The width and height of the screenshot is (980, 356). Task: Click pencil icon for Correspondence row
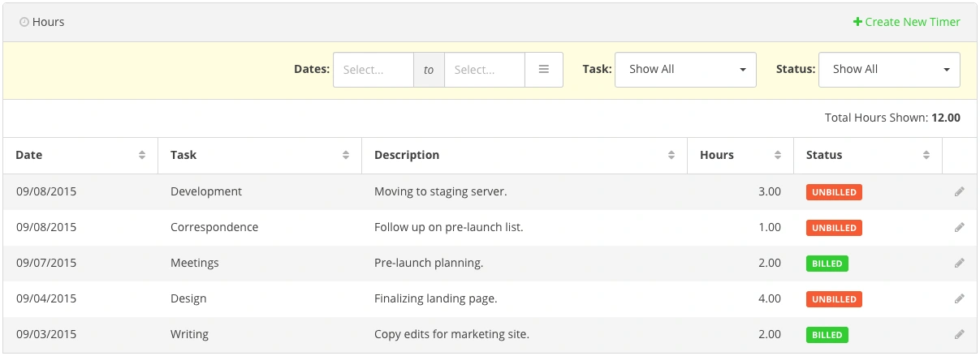click(x=960, y=228)
